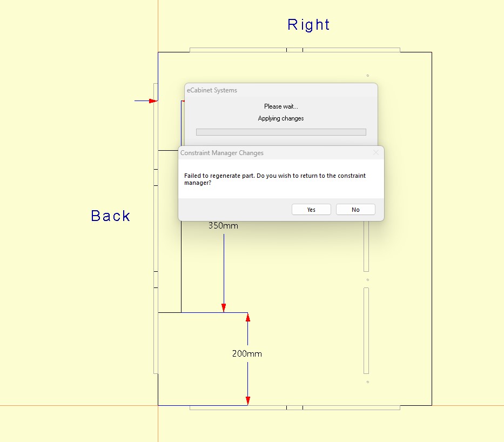Image resolution: width=504 pixels, height=442 pixels.
Task: Select the middle small hole on the right side
Action: pos(368,280)
